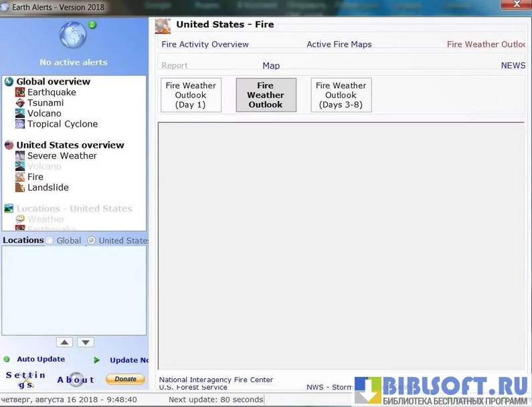Screen dimensions: 532x407
Task: Click the large globe alert icon
Action: click(73, 36)
